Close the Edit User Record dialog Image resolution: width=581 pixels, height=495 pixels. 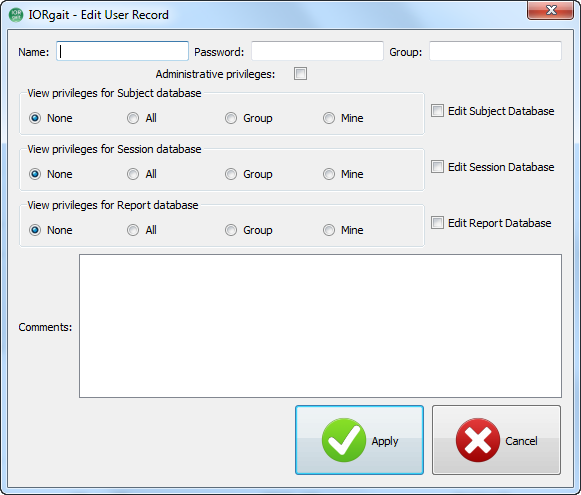(550, 10)
